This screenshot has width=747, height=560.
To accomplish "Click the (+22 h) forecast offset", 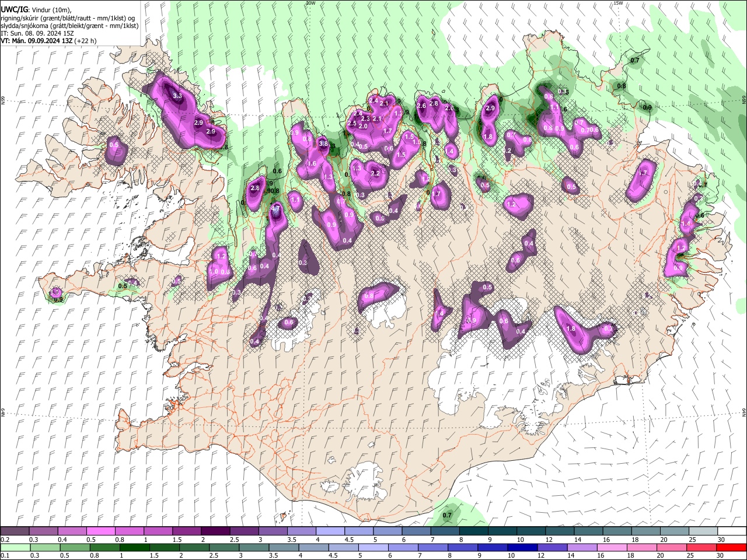I will click(85, 41).
